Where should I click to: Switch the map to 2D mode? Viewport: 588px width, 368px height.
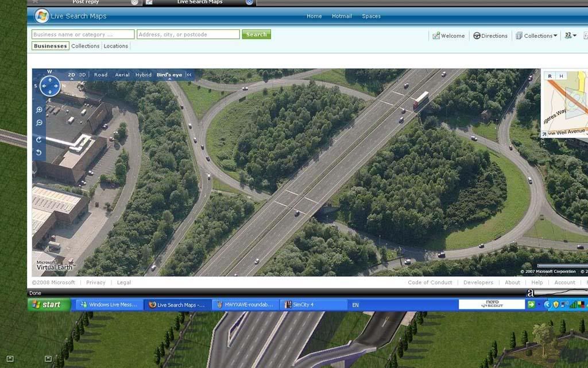(72, 75)
